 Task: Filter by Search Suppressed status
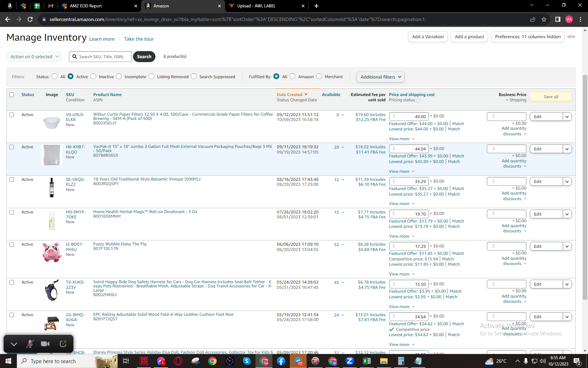tap(194, 76)
